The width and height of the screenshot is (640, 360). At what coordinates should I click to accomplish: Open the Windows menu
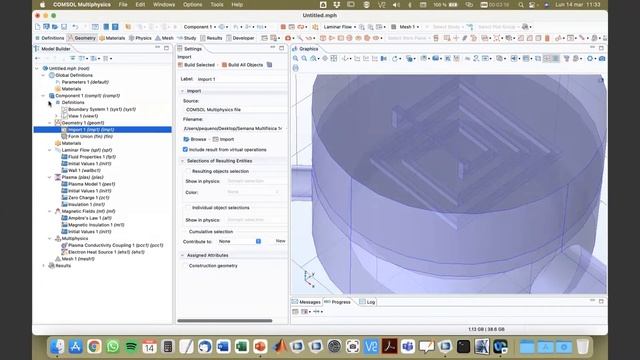click(164, 4)
